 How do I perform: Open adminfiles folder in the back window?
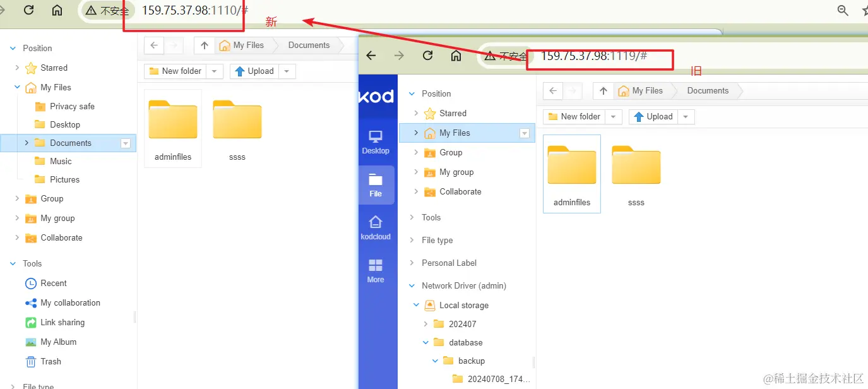(173, 129)
